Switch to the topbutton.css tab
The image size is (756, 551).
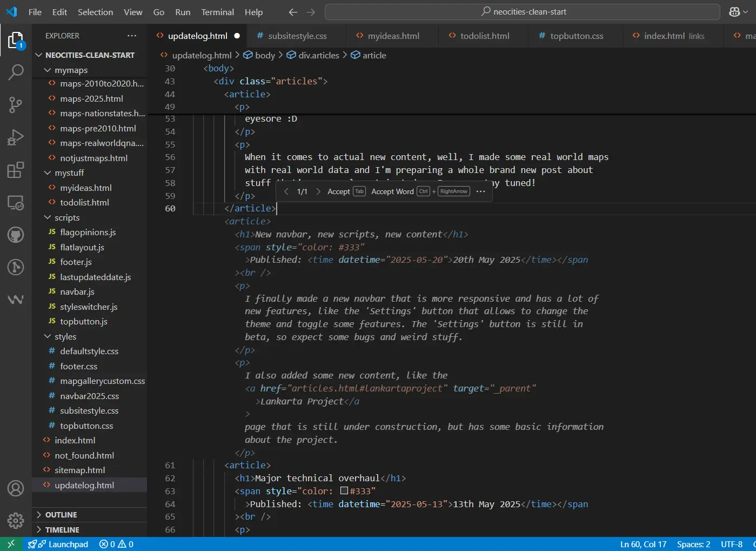pos(576,36)
